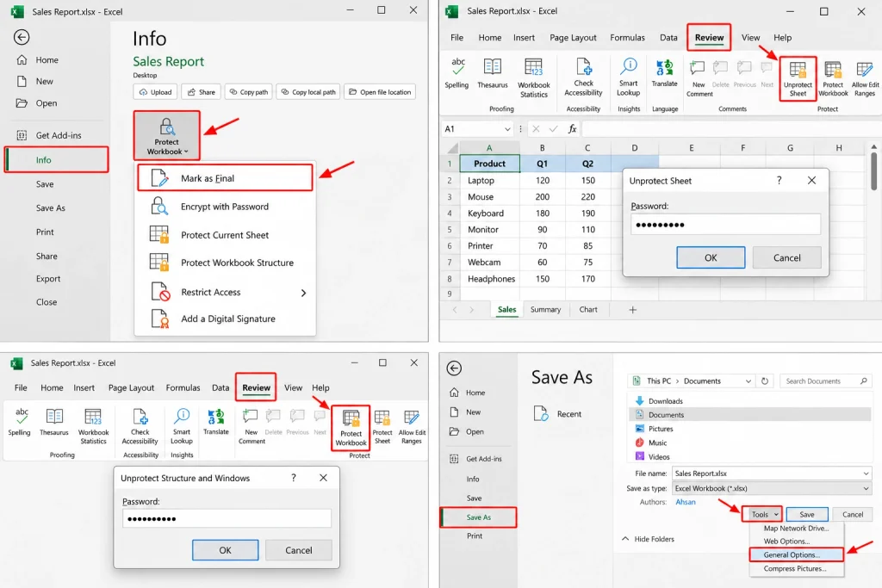Click Copy local path button
The image size is (882, 588).
click(x=308, y=92)
